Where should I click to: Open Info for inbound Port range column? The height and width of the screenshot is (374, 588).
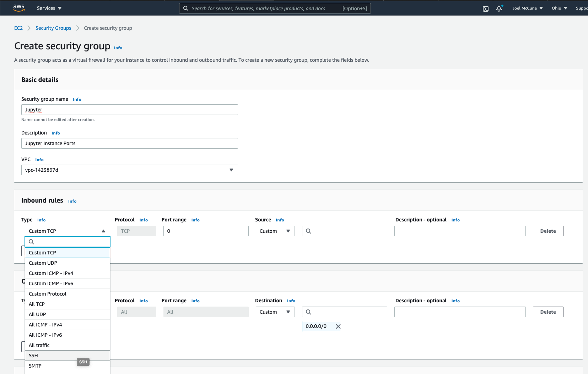(x=195, y=220)
